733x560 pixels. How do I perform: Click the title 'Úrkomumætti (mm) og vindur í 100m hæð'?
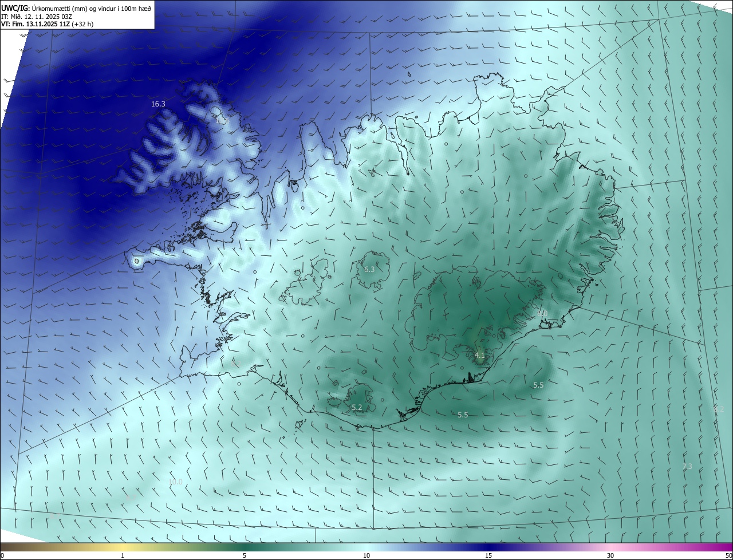pos(90,9)
